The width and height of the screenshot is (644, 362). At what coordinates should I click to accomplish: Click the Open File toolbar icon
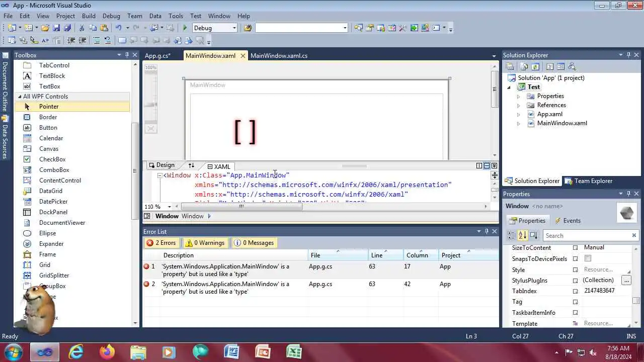[x=45, y=28]
